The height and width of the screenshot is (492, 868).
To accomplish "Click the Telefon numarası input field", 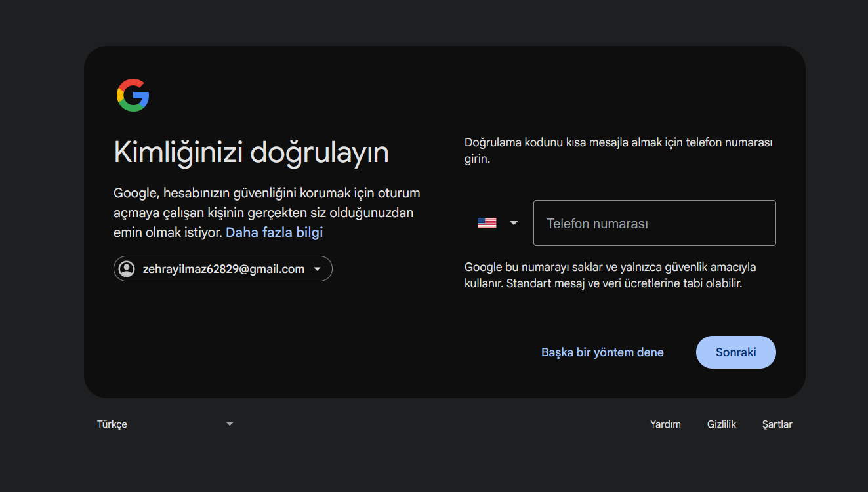I will (x=655, y=223).
